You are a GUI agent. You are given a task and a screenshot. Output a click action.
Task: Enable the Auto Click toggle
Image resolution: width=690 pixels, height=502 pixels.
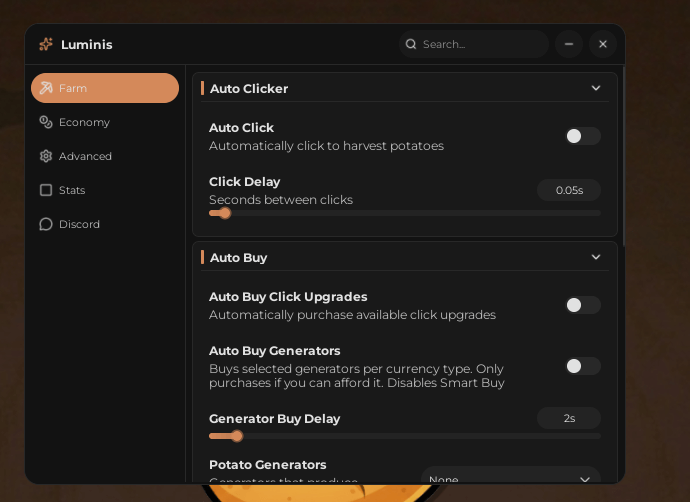583,136
